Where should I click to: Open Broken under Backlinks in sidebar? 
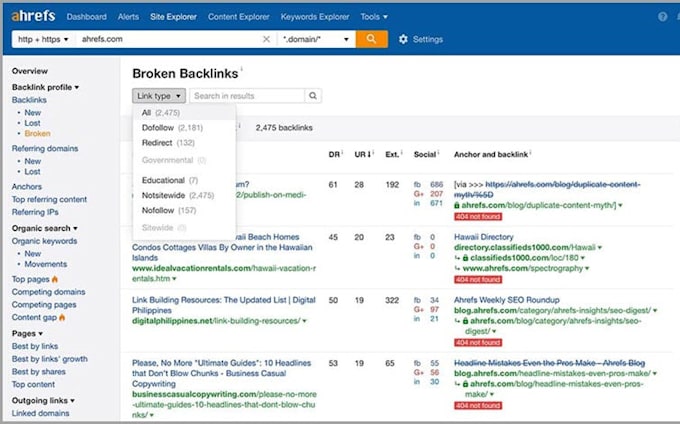pyautogui.click(x=37, y=134)
